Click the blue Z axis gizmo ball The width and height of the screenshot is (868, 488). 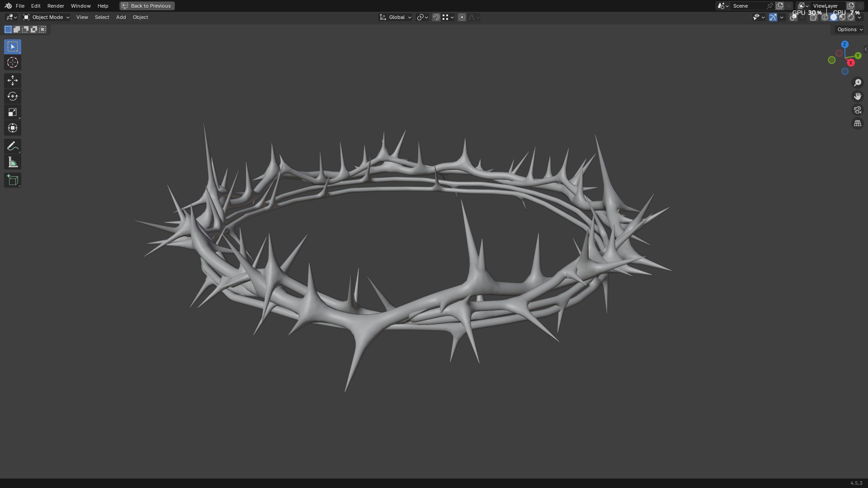[844, 44]
